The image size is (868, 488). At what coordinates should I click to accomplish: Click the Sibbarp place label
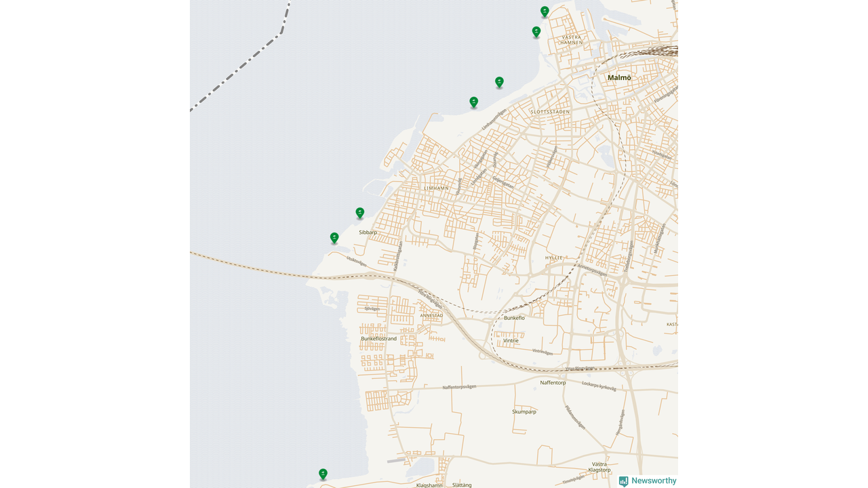click(368, 232)
